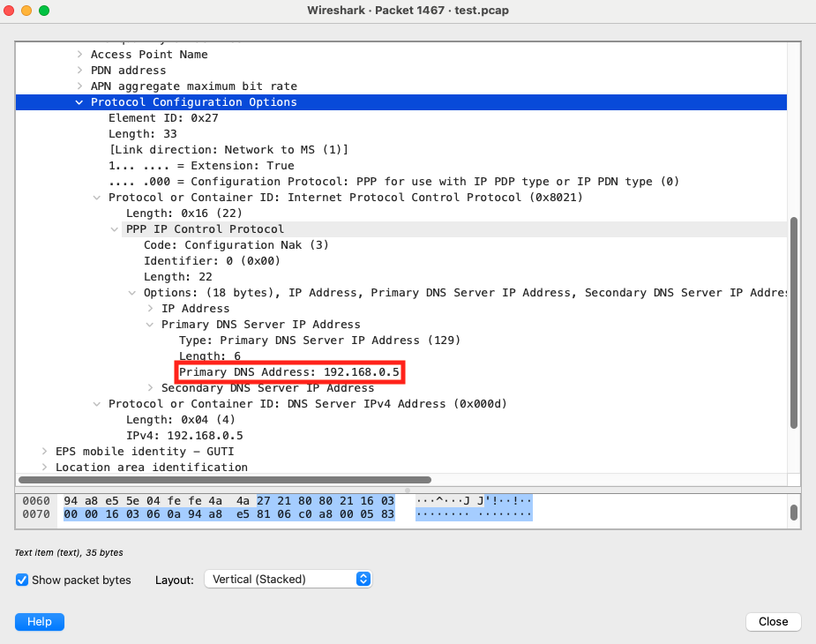The width and height of the screenshot is (816, 644).
Task: Expand the Secondary DNS Server IP Address node
Action: click(149, 387)
